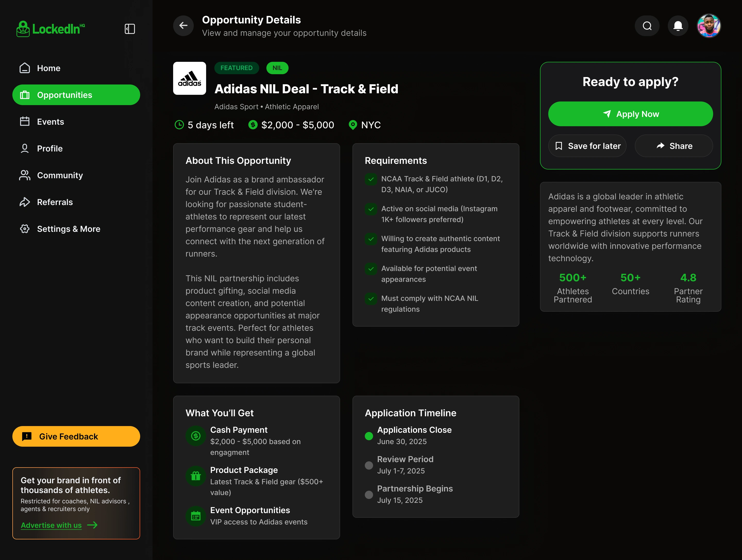Select Opportunities in the sidebar
Screen dimensions: 742x560
point(76,95)
